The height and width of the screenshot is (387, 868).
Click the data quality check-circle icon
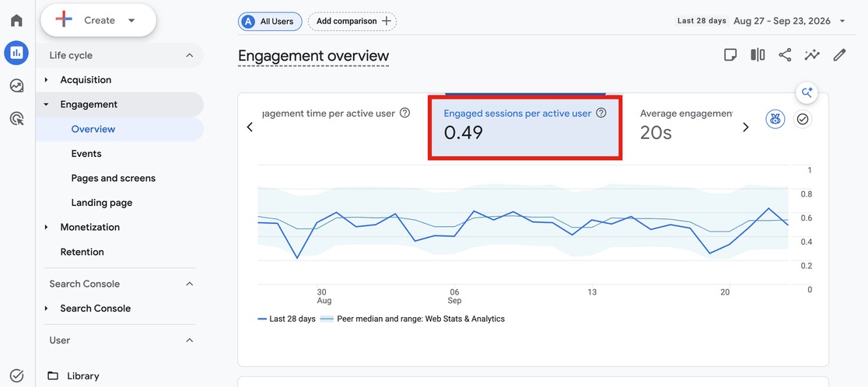[x=803, y=119]
